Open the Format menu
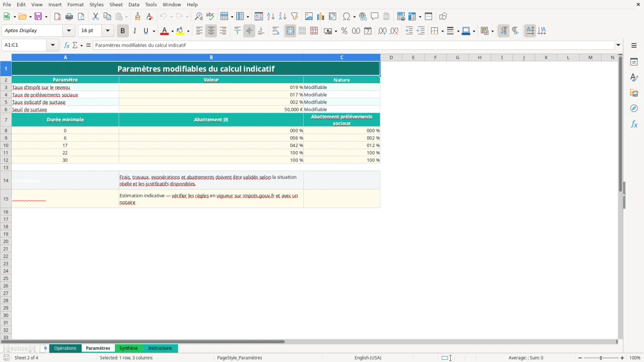 pyautogui.click(x=75, y=4)
